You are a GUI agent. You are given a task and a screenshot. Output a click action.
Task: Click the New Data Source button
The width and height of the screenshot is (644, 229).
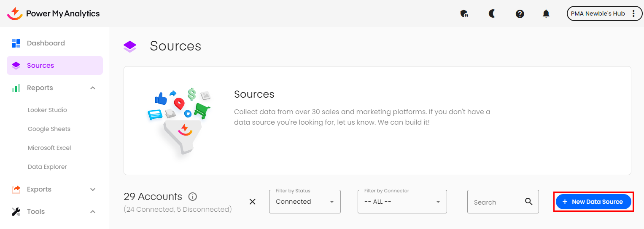[593, 202]
